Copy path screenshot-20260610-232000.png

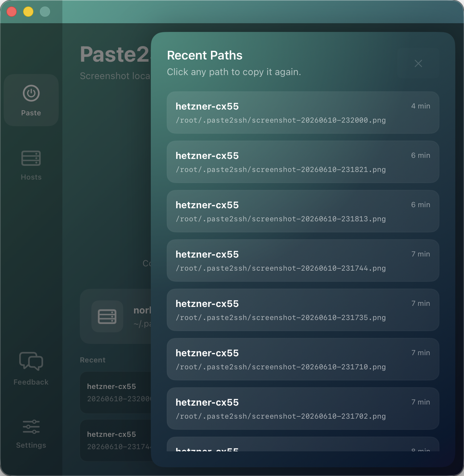(303, 112)
